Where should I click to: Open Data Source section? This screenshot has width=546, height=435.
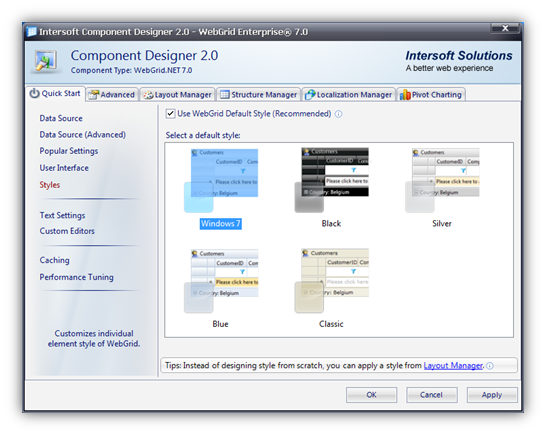tap(61, 118)
